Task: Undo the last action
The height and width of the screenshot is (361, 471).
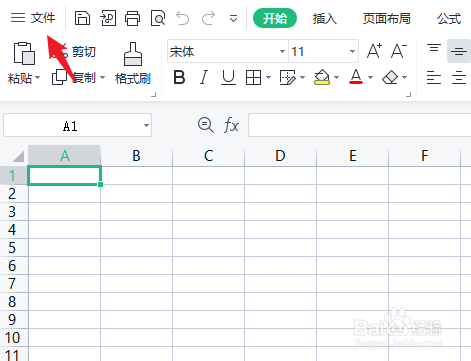Action: (183, 18)
